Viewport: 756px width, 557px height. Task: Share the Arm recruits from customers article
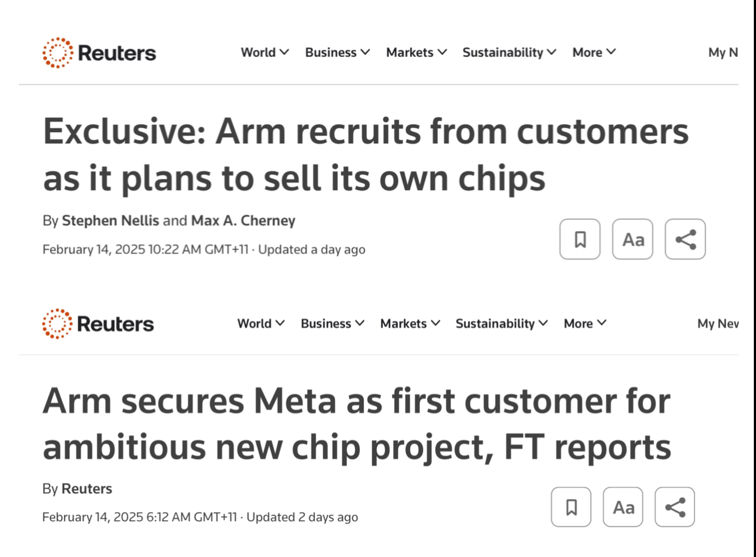685,239
